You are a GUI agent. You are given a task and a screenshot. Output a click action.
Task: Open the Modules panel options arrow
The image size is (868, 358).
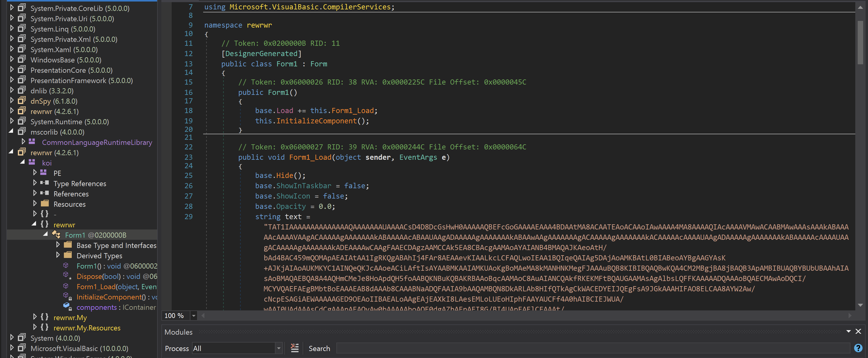(848, 332)
